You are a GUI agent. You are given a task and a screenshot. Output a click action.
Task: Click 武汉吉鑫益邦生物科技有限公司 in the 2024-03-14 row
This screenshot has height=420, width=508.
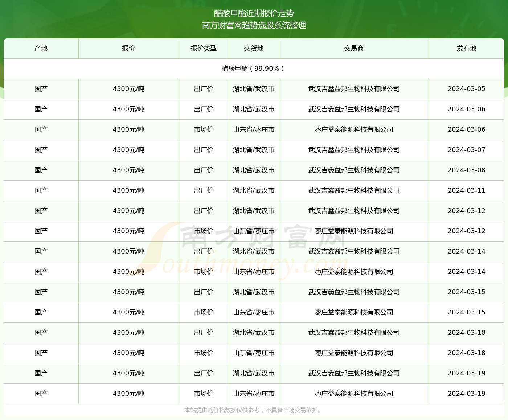point(354,251)
